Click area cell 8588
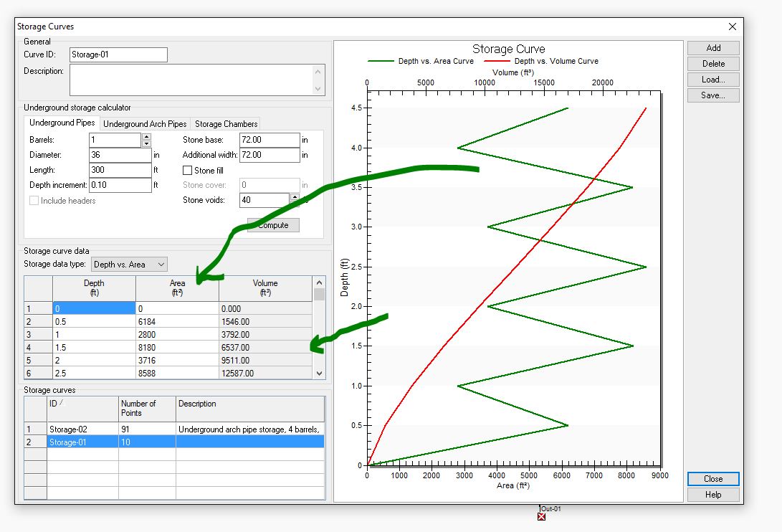Viewport: 782px width, 532px height. [177, 374]
